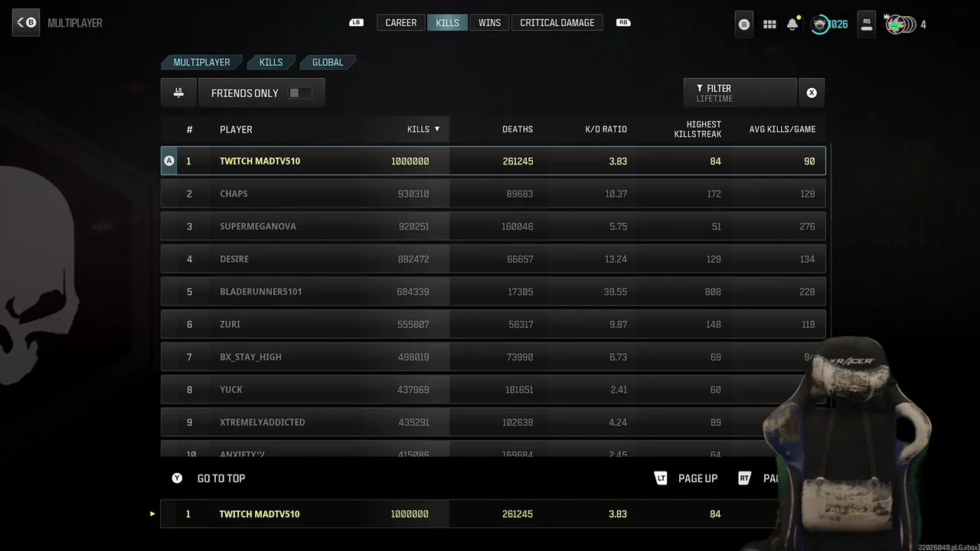Screen dimensions: 980x551
Task: Switch to the Wins tab
Action: (x=489, y=23)
